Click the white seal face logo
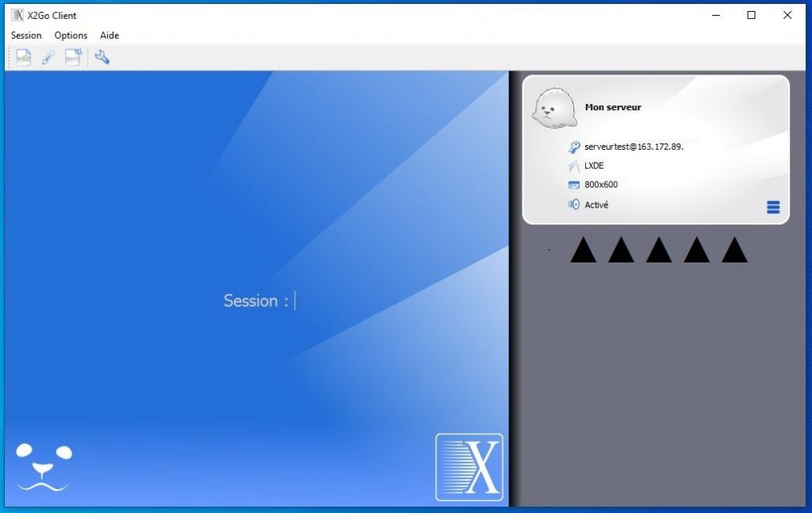Screen dimensions: 812x513 (x=44, y=467)
